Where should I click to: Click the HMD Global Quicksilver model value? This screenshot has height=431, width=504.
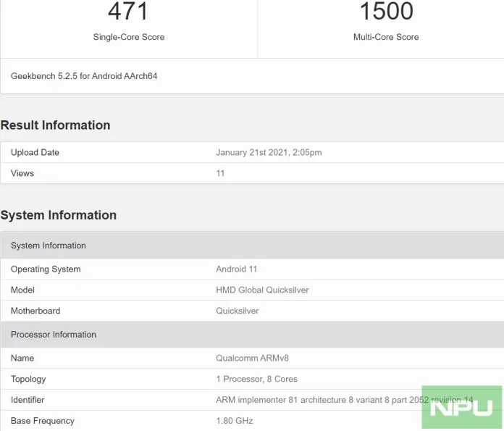tap(262, 290)
